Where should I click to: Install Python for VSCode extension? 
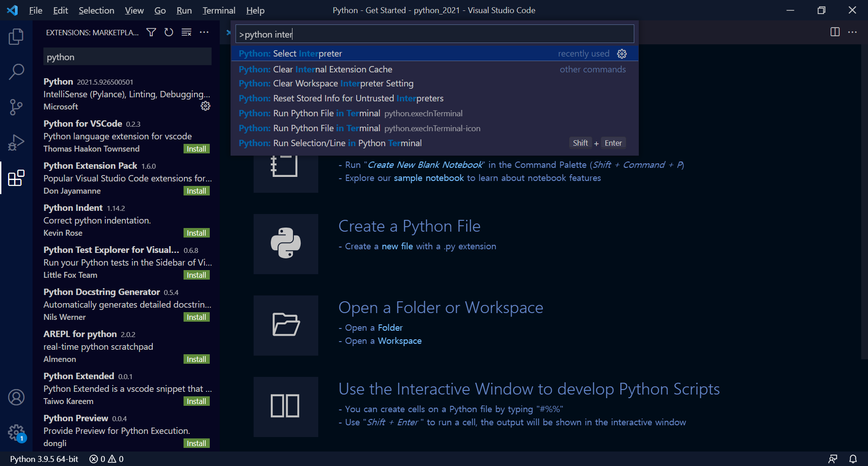point(197,149)
